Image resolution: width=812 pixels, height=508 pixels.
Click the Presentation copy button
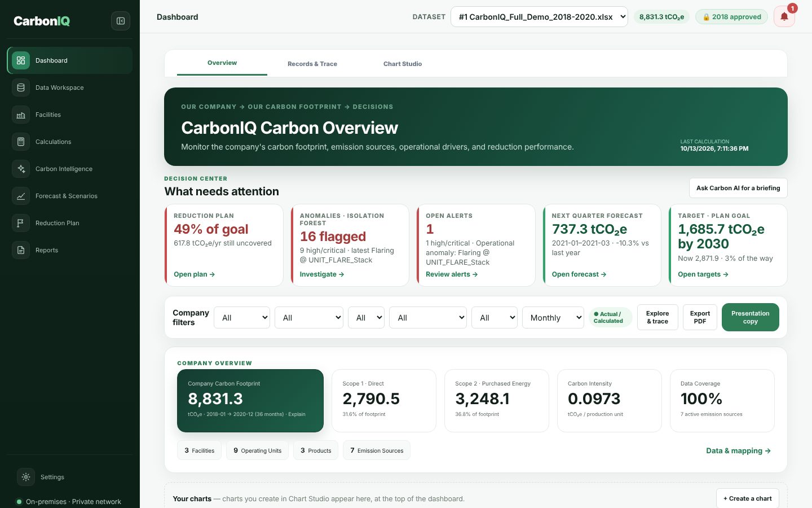[750, 317]
